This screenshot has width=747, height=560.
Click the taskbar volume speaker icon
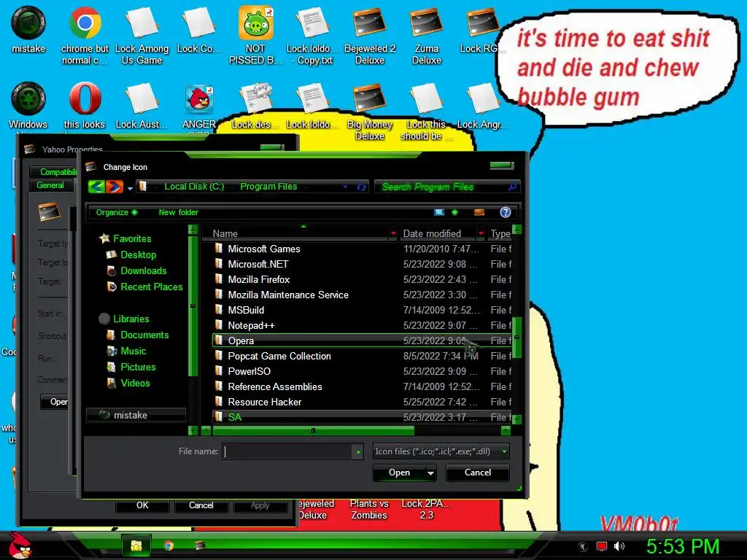click(x=619, y=546)
